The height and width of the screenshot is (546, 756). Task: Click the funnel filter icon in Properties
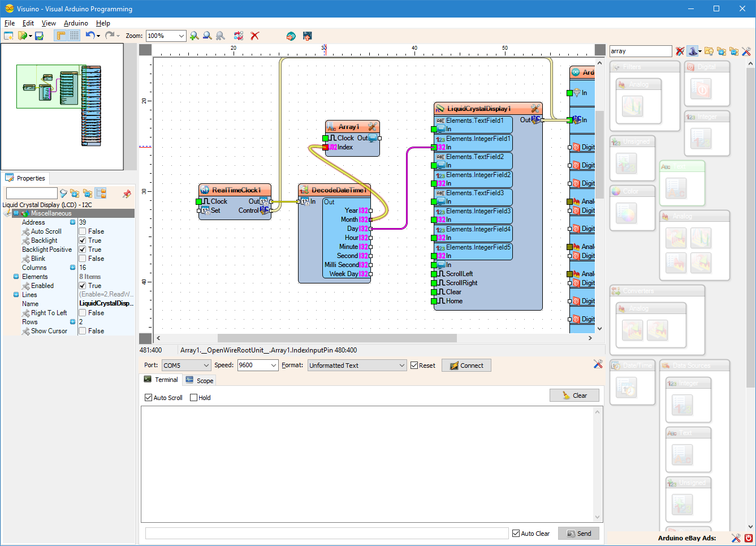click(63, 193)
